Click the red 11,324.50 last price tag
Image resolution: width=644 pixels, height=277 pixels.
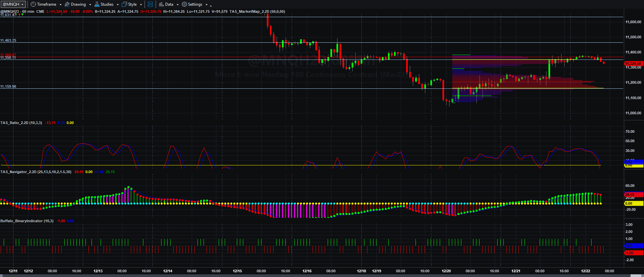633,63
